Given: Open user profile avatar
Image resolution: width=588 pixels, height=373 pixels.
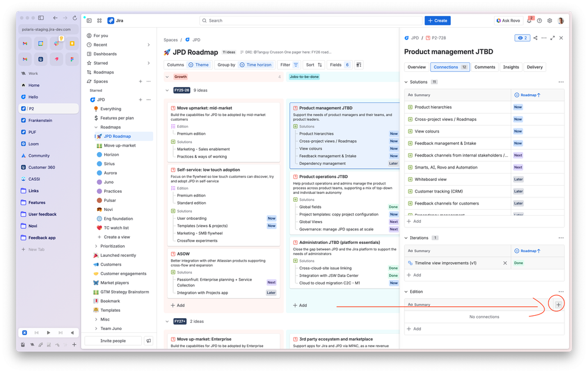Looking at the screenshot, I should tap(560, 21).
